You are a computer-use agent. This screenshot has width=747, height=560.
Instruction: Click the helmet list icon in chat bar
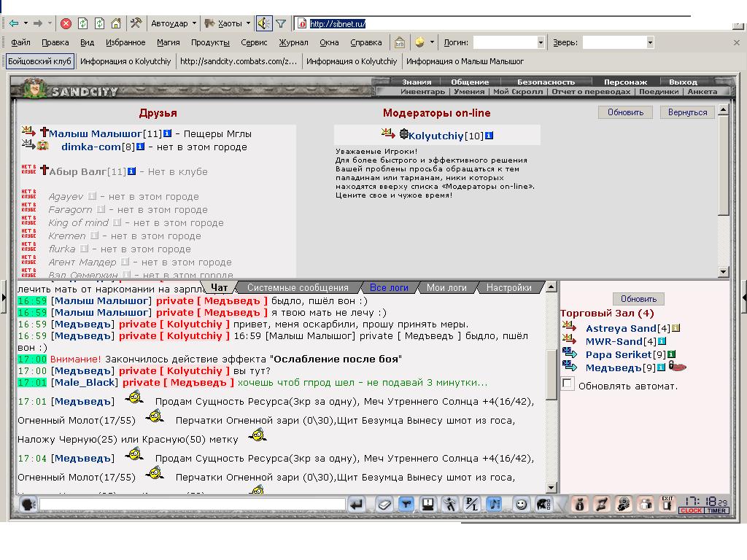point(543,505)
